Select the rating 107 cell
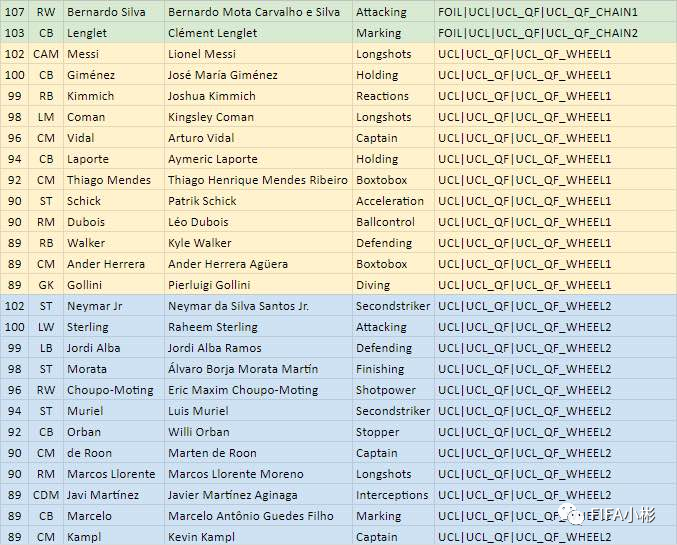This screenshot has width=677, height=545. tap(15, 12)
